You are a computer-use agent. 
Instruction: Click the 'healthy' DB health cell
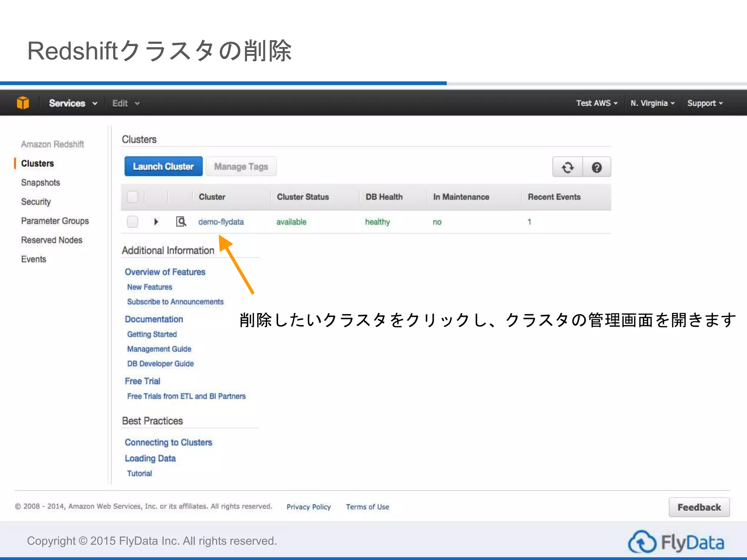coord(378,222)
